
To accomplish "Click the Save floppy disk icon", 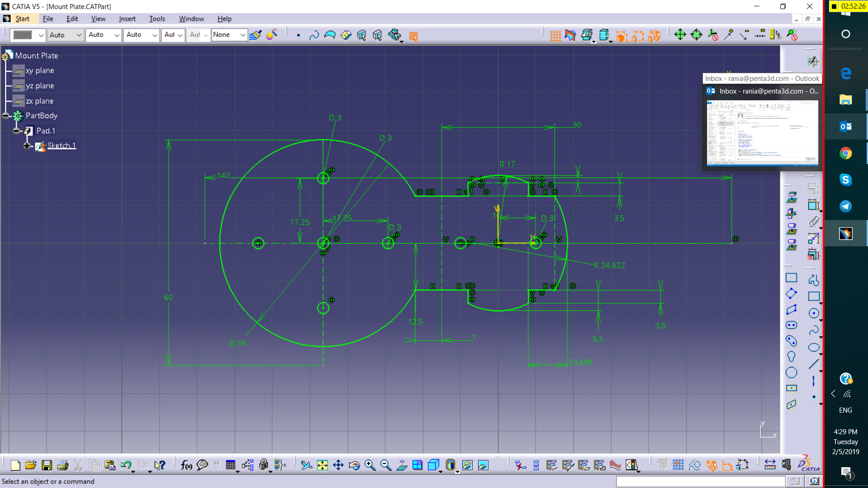I will [x=47, y=465].
